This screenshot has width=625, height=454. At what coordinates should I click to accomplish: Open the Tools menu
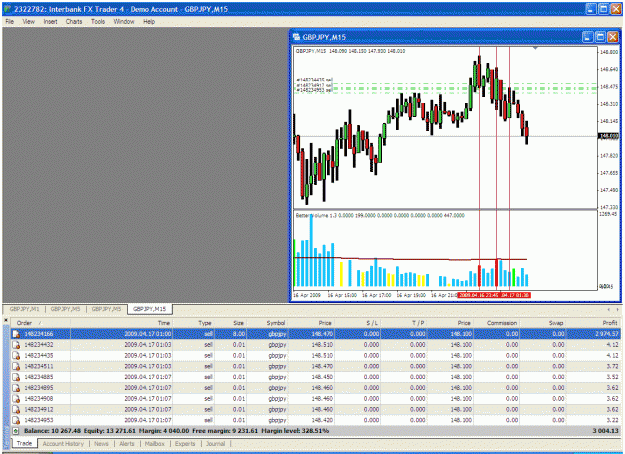[98, 22]
